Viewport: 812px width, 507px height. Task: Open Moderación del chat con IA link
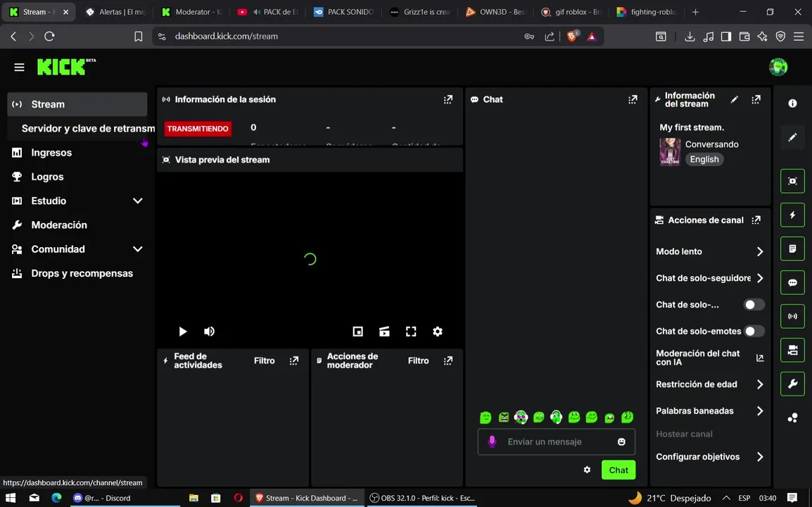tap(709, 358)
